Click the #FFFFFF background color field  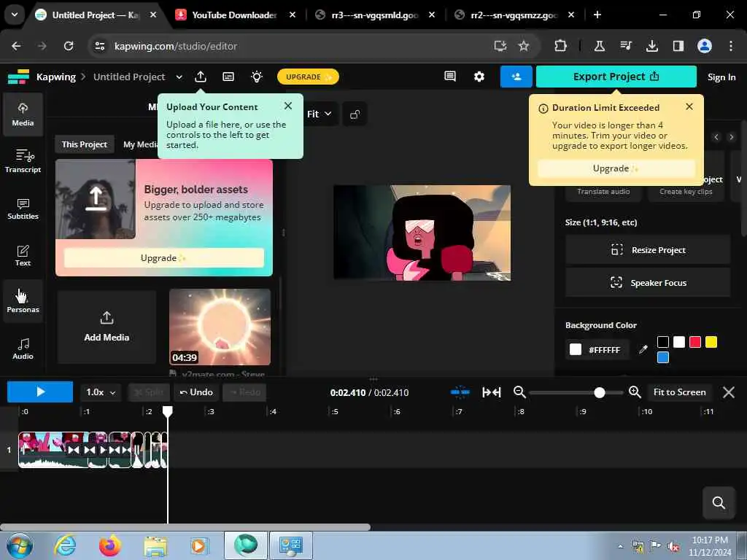pos(597,349)
